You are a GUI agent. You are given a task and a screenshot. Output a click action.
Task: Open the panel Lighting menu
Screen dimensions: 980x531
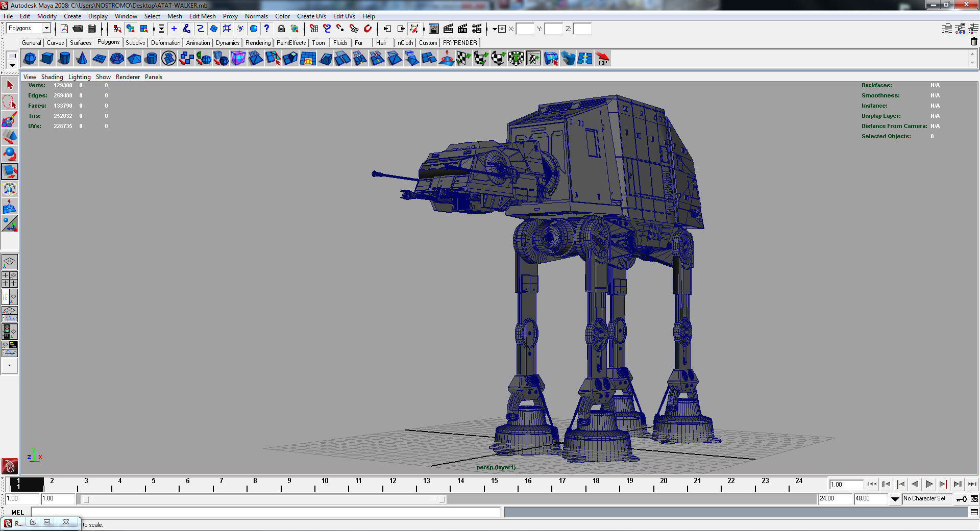pyautogui.click(x=80, y=77)
